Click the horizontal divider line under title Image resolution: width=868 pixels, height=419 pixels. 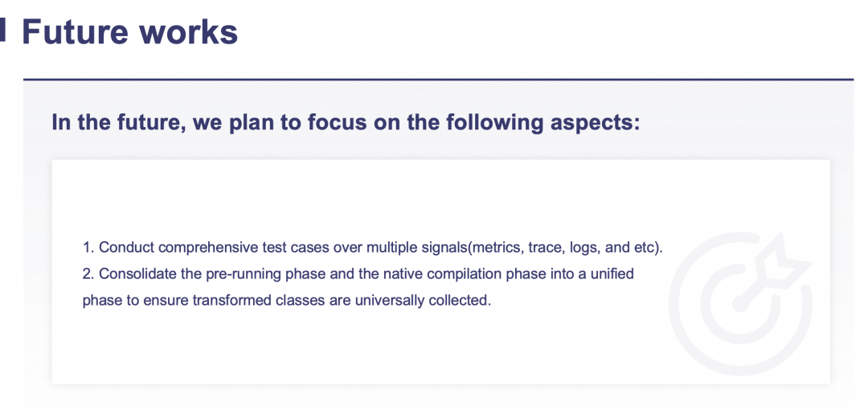pyautogui.click(x=439, y=80)
